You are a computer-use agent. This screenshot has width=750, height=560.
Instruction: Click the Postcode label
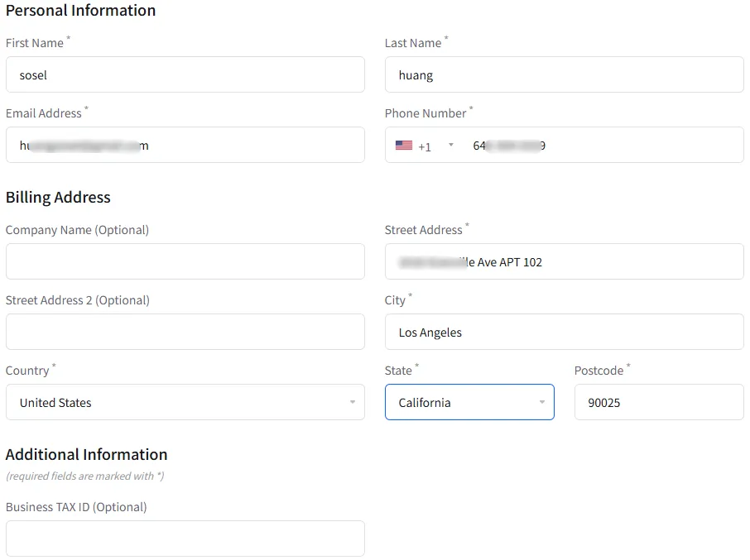coord(599,371)
